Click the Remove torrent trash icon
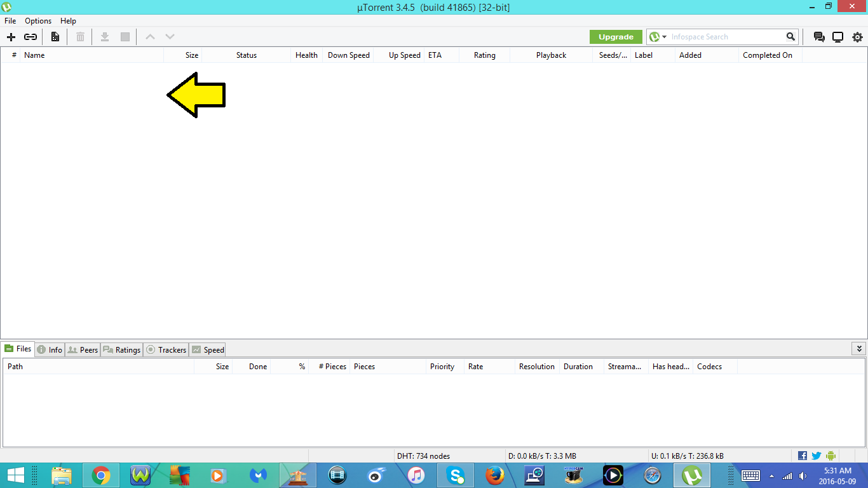This screenshot has height=488, width=868. [80, 37]
